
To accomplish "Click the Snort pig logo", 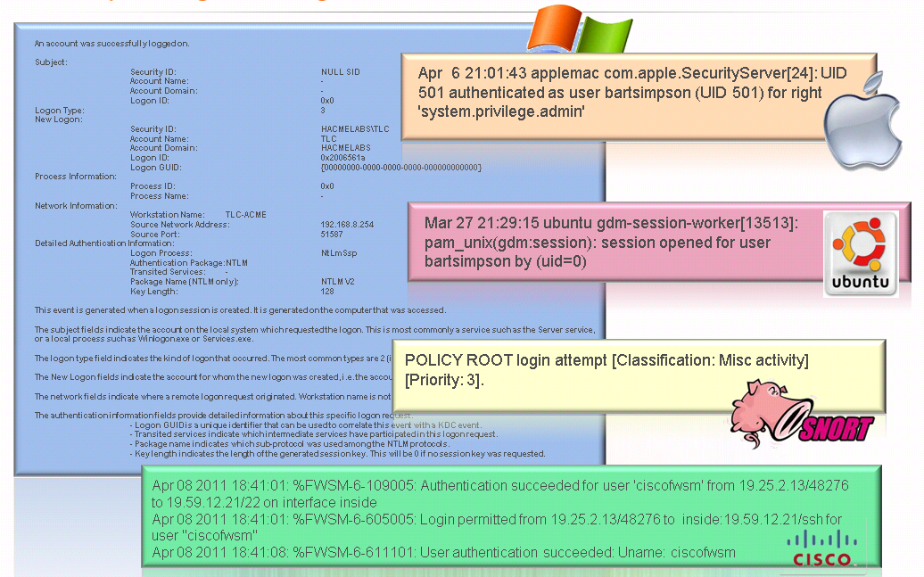I will click(x=802, y=414).
